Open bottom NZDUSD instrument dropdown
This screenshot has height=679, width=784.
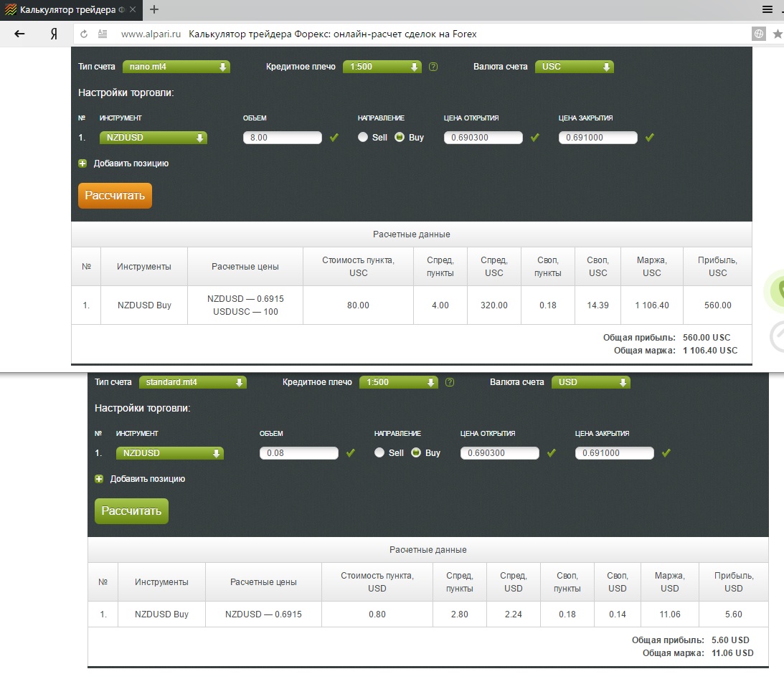[x=170, y=453]
